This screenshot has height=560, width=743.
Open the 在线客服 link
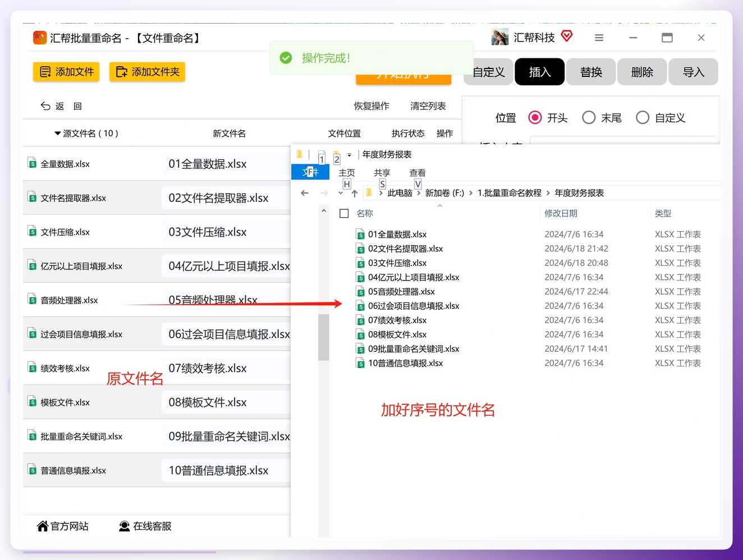point(145,526)
